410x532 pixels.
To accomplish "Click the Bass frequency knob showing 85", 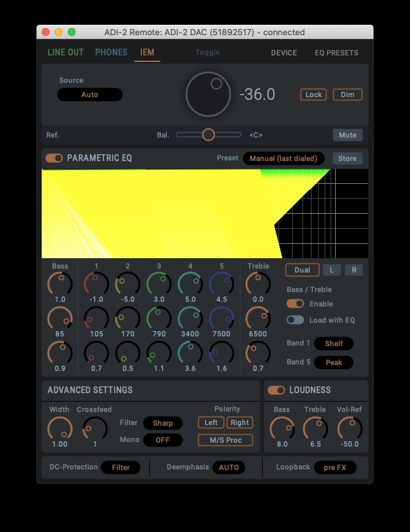I will [x=60, y=318].
